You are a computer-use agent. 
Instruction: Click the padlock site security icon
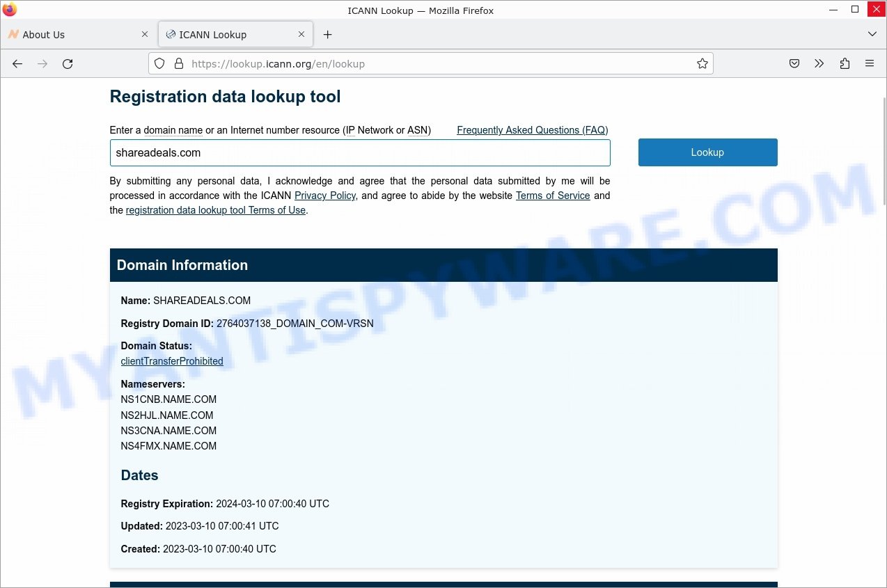point(178,64)
